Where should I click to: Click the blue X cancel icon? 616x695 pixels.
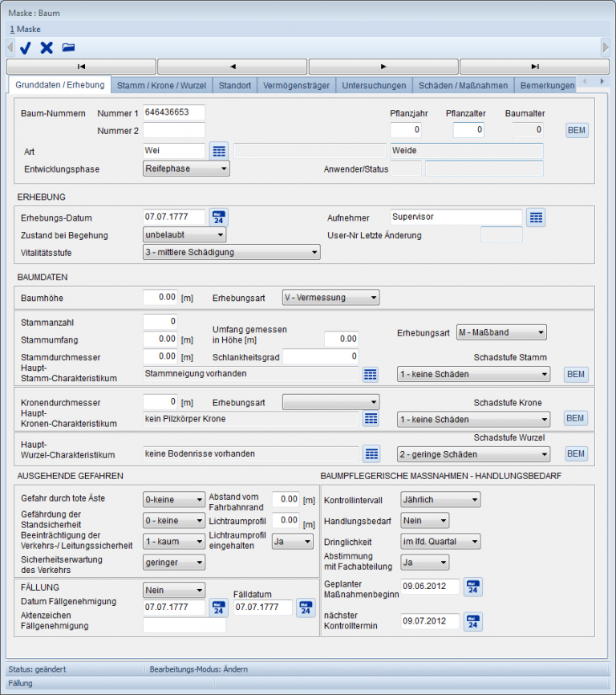coord(47,47)
